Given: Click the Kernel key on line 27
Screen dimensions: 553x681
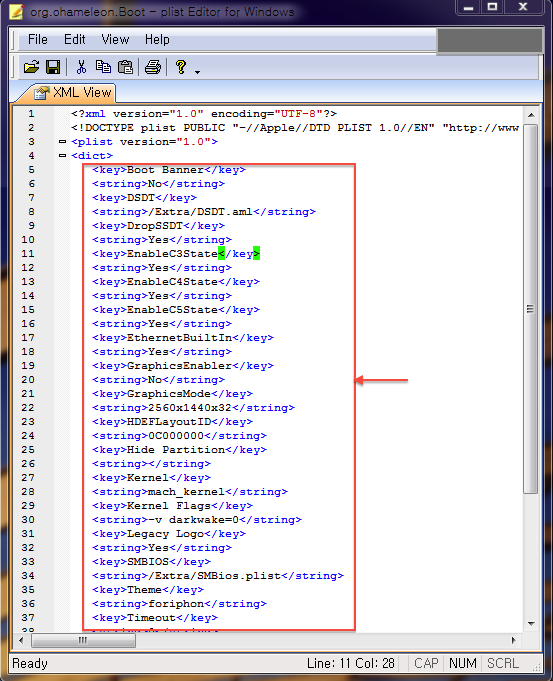Looking at the screenshot, I should click(151, 478).
